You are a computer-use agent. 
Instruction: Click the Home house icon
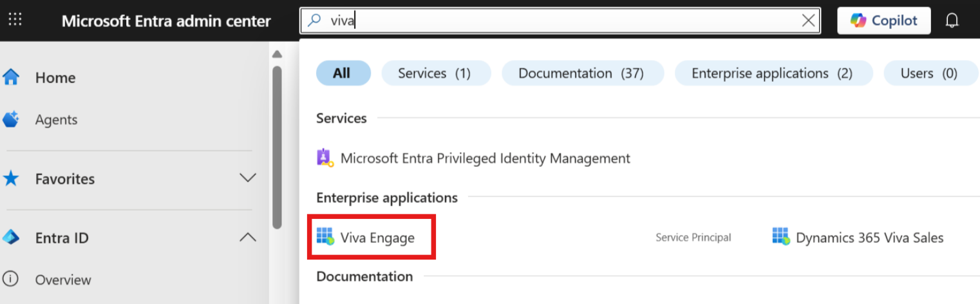tap(11, 78)
